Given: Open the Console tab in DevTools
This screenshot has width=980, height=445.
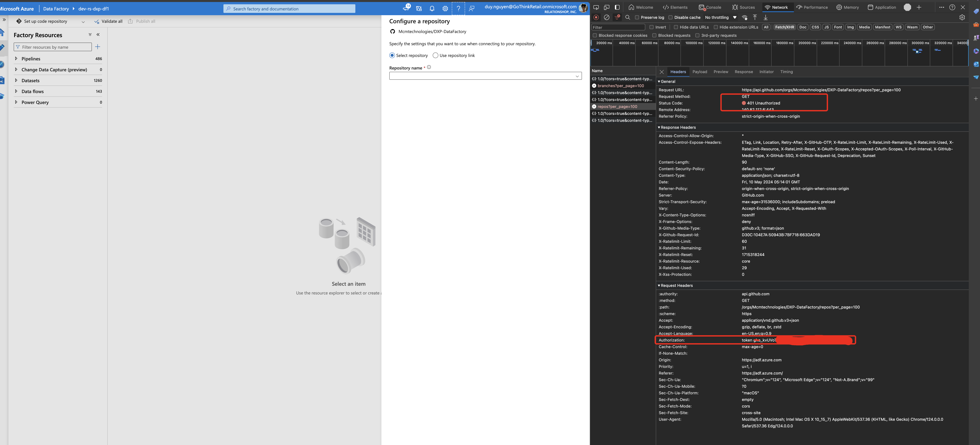Looking at the screenshot, I should click(x=710, y=7).
